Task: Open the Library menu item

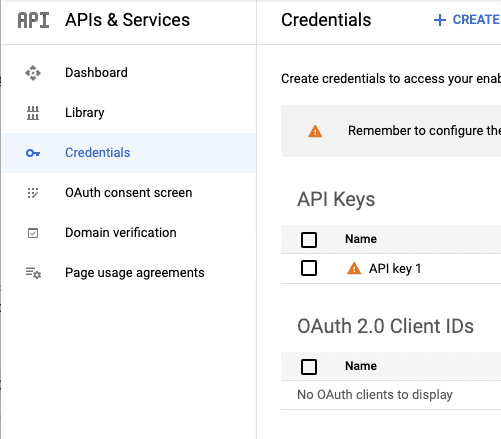Action: coord(129,113)
